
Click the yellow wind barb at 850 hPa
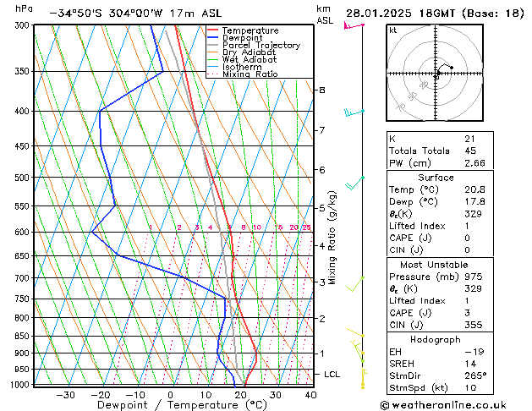(x=355, y=332)
